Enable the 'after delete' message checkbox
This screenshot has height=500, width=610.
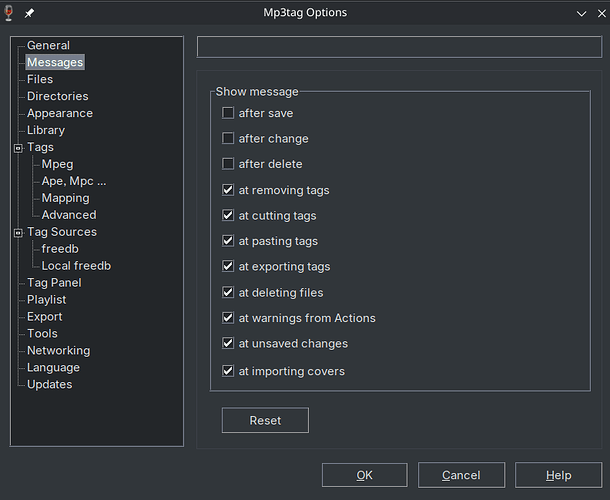point(228,164)
